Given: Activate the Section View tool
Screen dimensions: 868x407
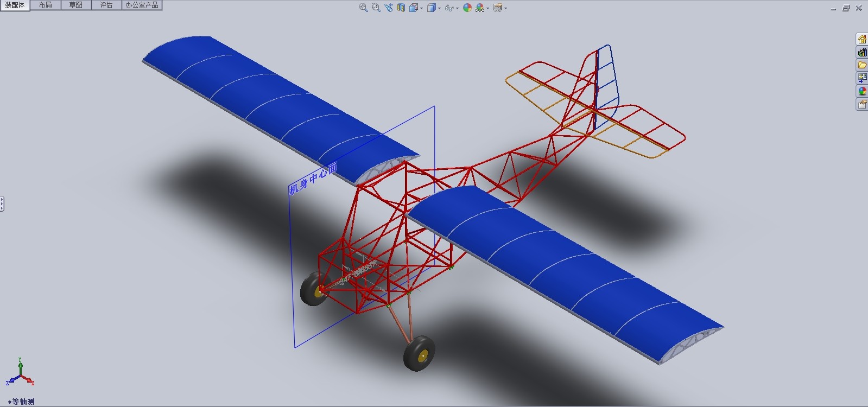Looking at the screenshot, I should pos(401,8).
